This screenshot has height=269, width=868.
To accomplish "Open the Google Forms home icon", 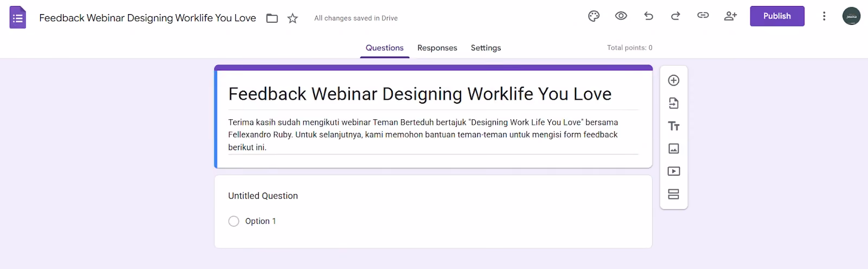I will coord(18,18).
